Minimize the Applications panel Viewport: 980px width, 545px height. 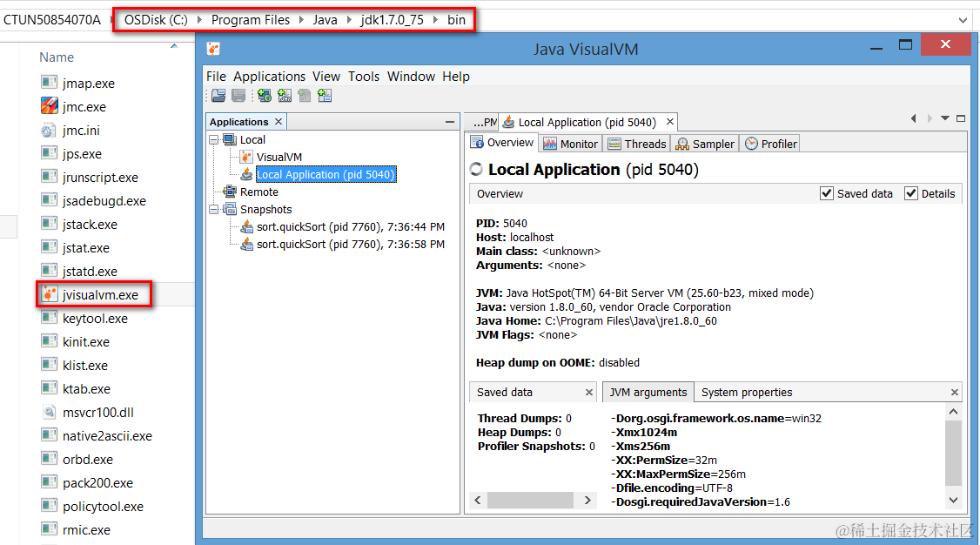[449, 122]
